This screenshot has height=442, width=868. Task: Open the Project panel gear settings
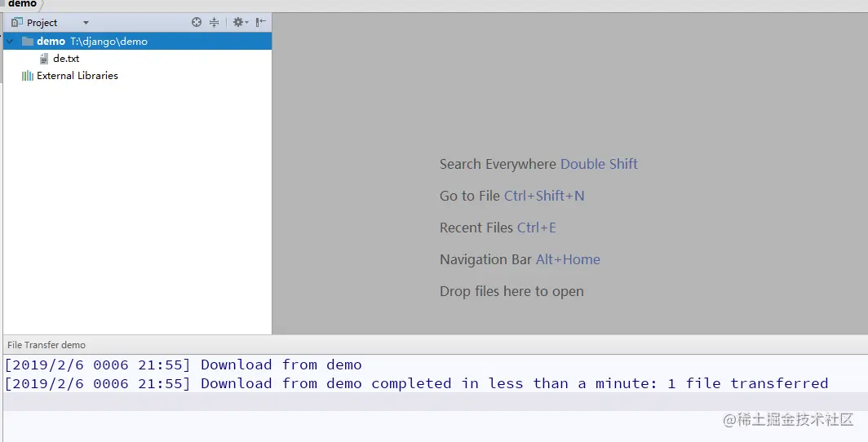pyautogui.click(x=240, y=22)
